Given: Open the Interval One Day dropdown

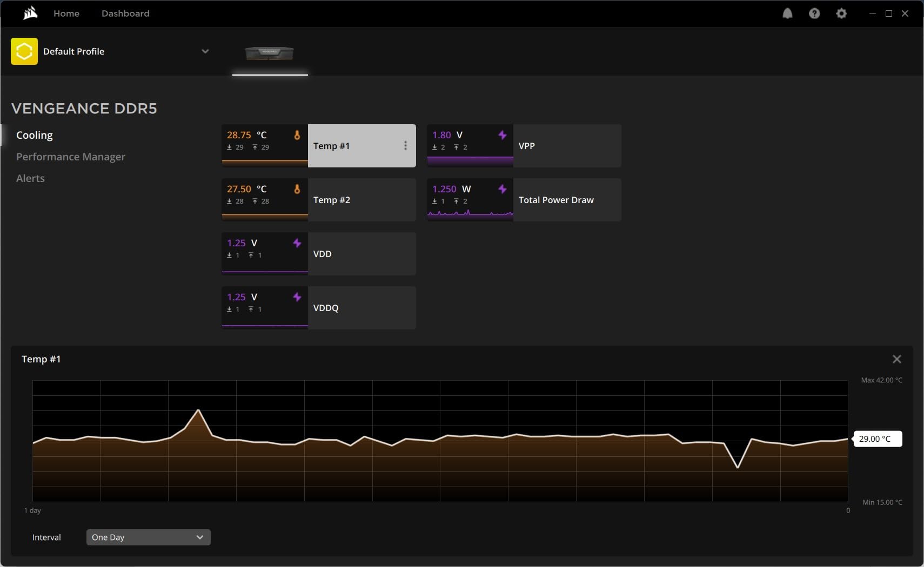Looking at the screenshot, I should coord(149,537).
